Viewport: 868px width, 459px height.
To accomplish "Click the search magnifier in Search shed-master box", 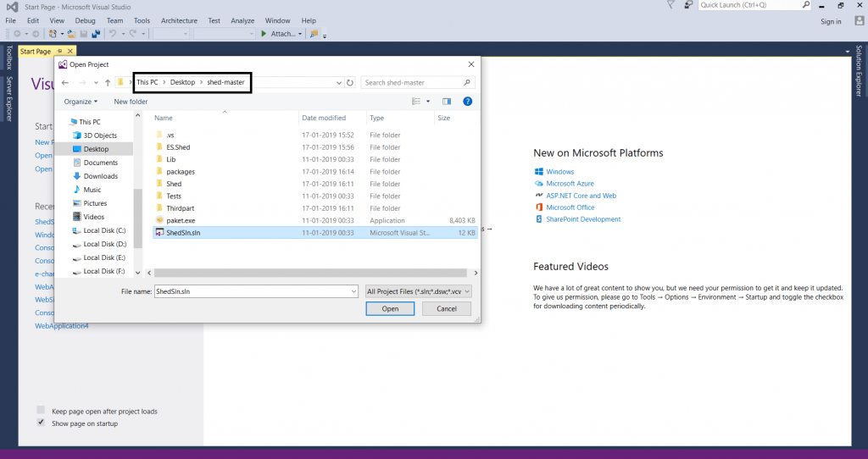I will click(x=467, y=82).
